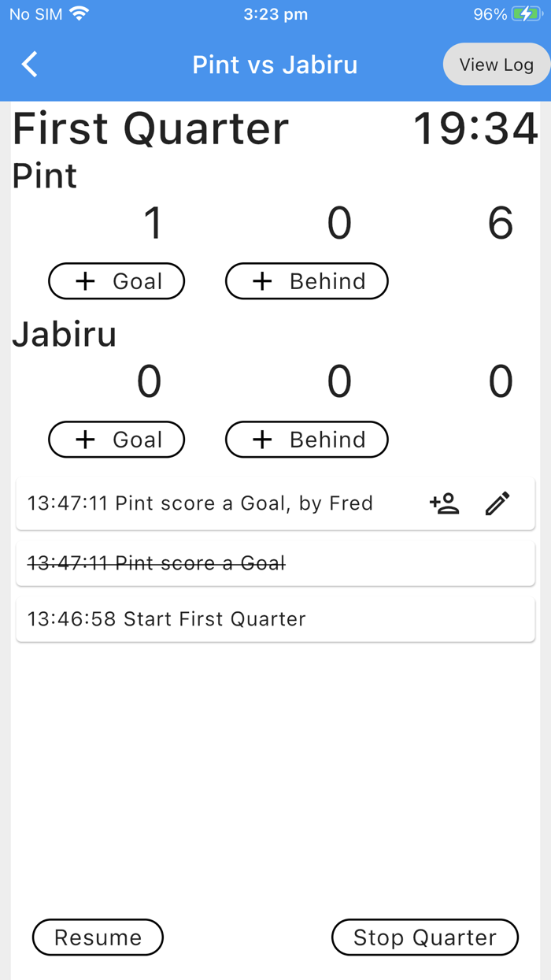Screen dimensions: 551x980
Task: Add a Goal for Pint
Action: (116, 280)
